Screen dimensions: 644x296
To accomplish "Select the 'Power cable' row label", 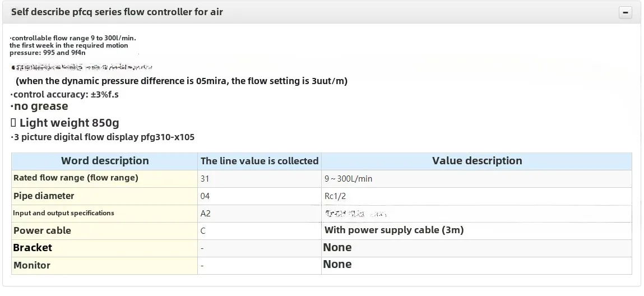I will click(42, 230).
